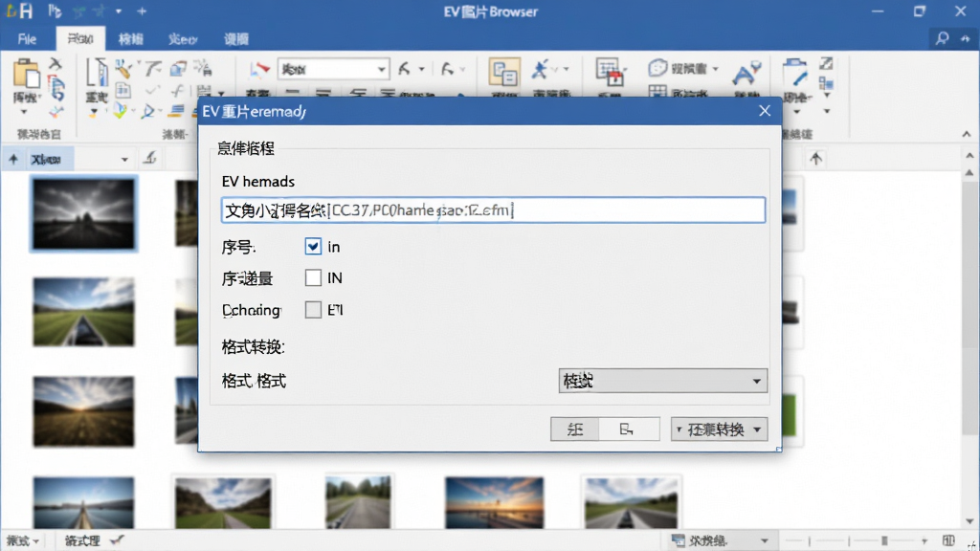Click the large blue pen edit icon
Image resolution: width=980 pixels, height=551 pixels.
click(x=795, y=73)
